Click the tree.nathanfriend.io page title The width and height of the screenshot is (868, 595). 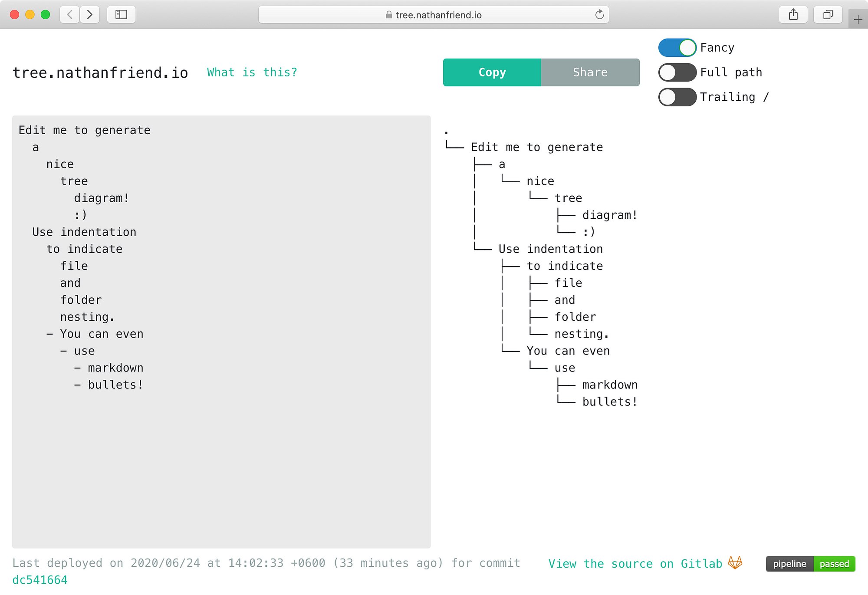(x=100, y=72)
